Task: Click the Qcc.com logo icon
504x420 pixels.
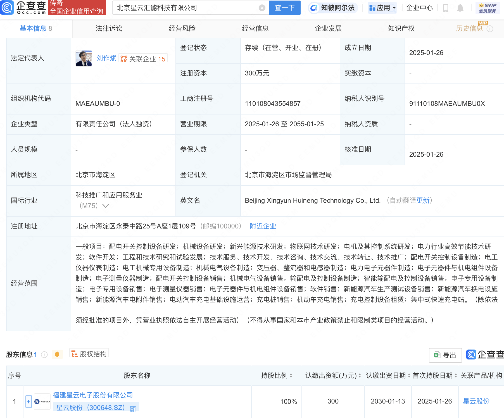Action: [7, 8]
